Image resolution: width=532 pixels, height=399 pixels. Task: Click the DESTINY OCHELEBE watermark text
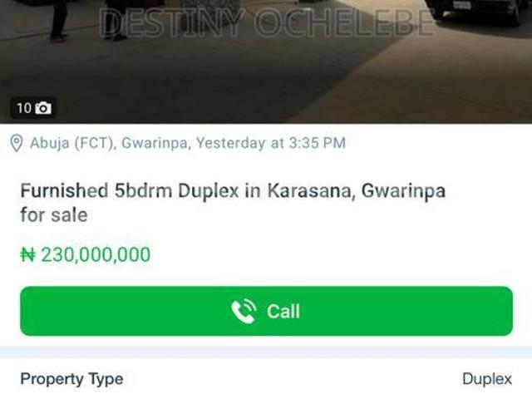coord(268,22)
